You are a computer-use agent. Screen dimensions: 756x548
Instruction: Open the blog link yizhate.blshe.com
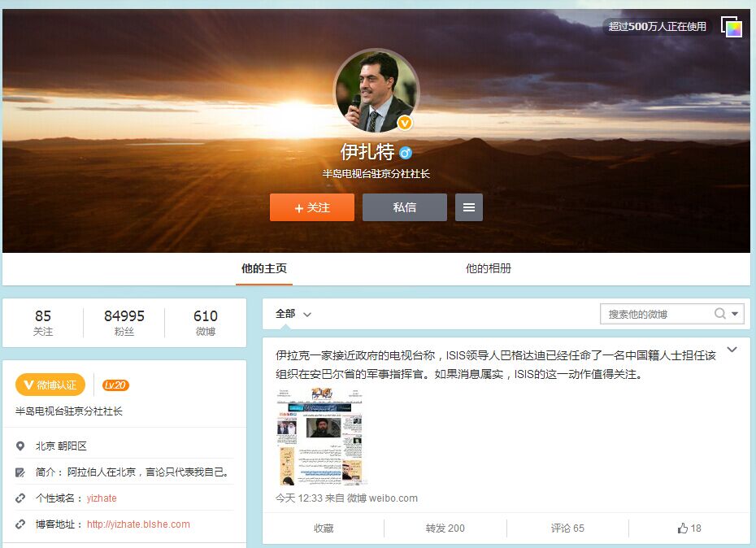point(138,524)
